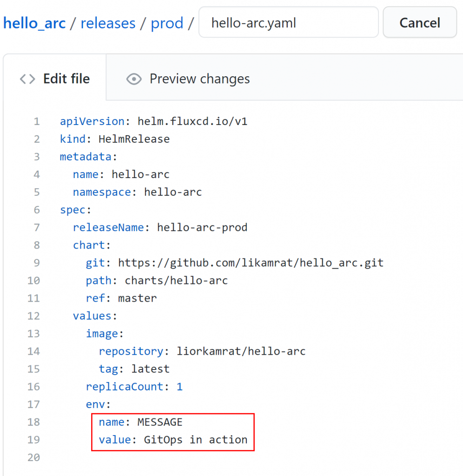Select line number 1 in the editor
The image size is (463, 476).
(x=37, y=121)
